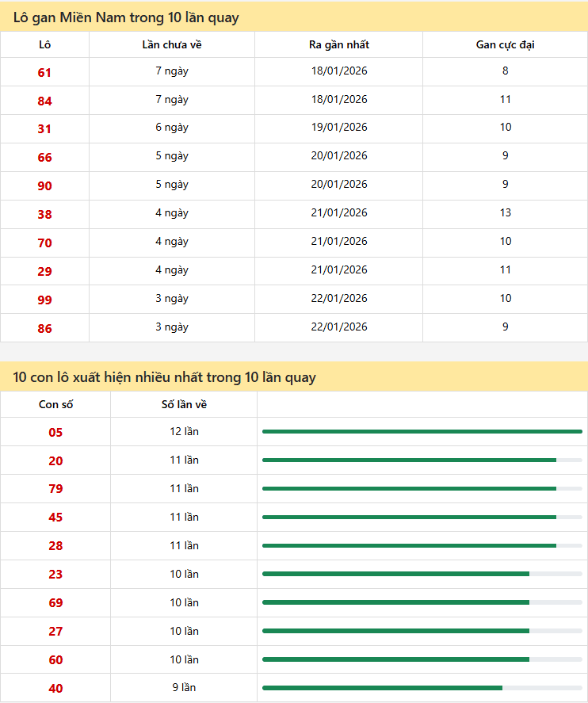The image size is (588, 703).
Task: Click the progress bar for number 05
Action: click(422, 432)
